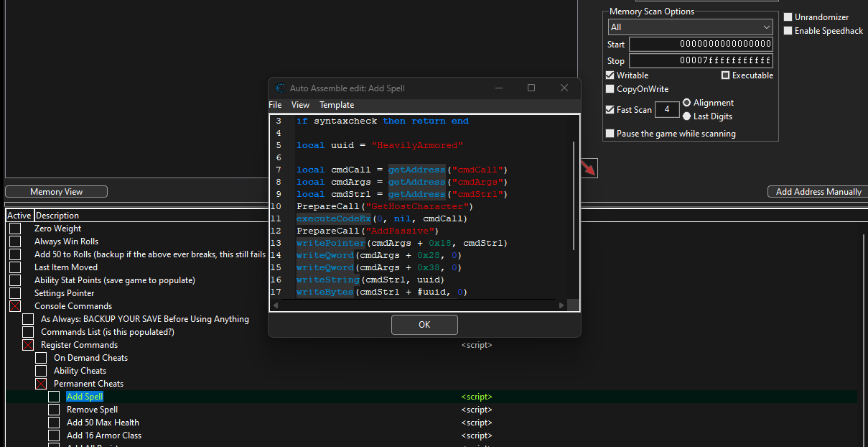
Task: Open the Template menu
Action: [337, 105]
